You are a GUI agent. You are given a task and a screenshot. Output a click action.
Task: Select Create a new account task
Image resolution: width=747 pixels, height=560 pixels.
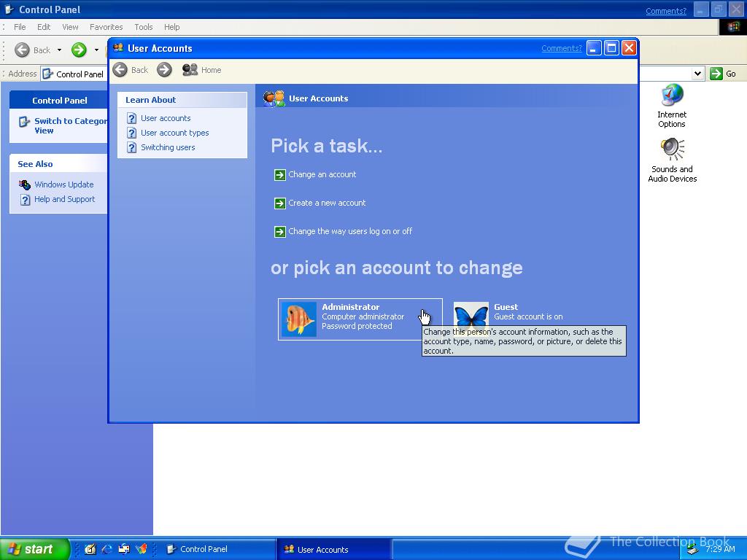point(327,203)
